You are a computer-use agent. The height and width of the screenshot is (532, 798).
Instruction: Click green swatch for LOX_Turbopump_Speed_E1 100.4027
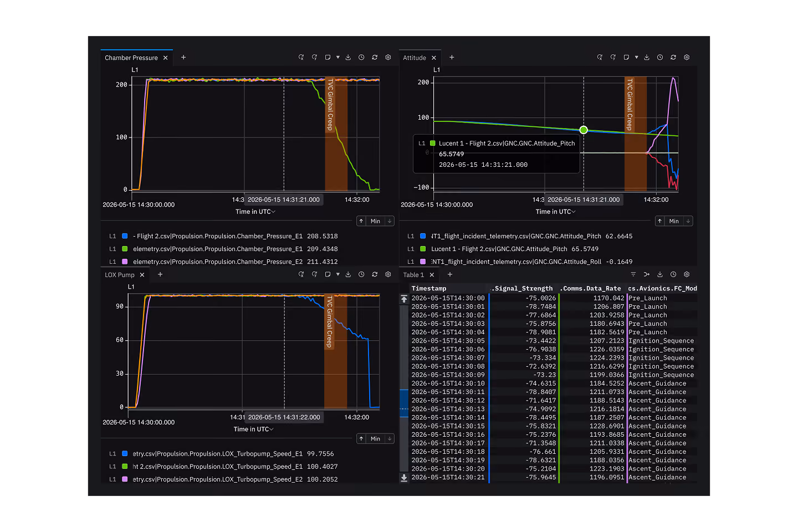click(125, 467)
